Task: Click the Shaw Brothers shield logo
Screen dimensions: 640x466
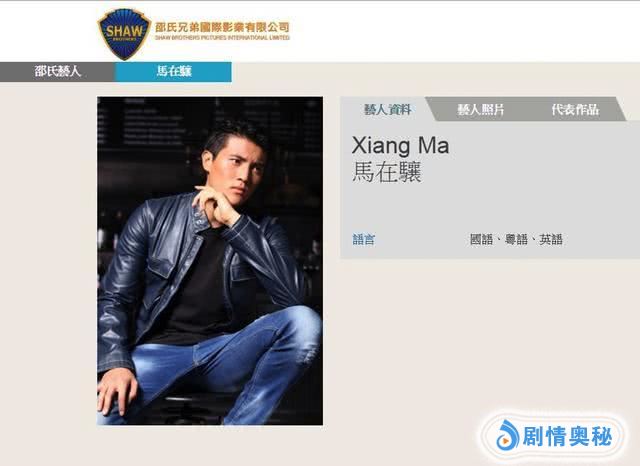Action: pos(124,34)
